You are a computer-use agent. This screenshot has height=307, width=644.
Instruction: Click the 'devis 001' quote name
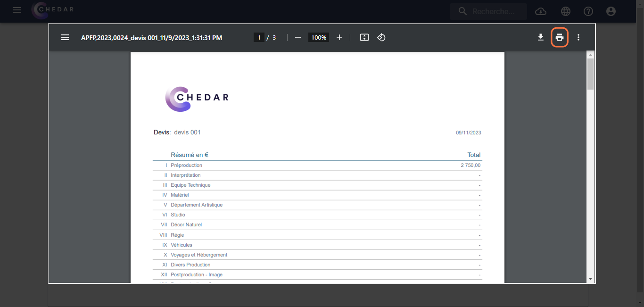pos(187,133)
